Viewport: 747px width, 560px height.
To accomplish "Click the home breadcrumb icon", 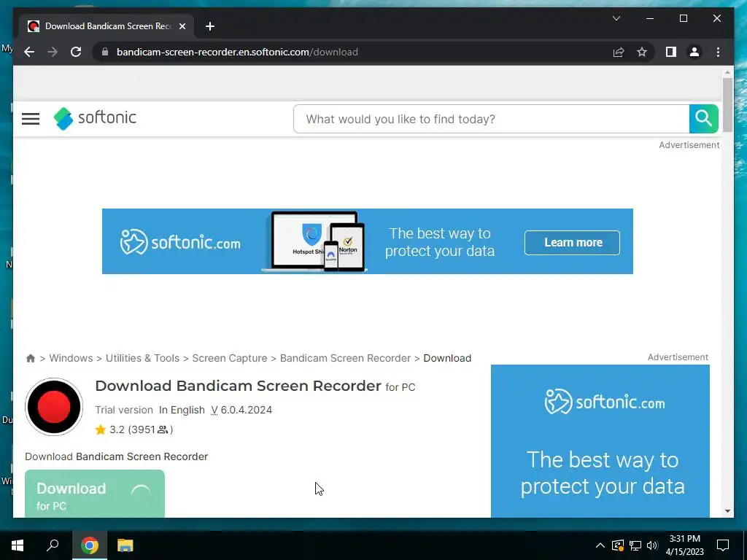I will point(31,358).
